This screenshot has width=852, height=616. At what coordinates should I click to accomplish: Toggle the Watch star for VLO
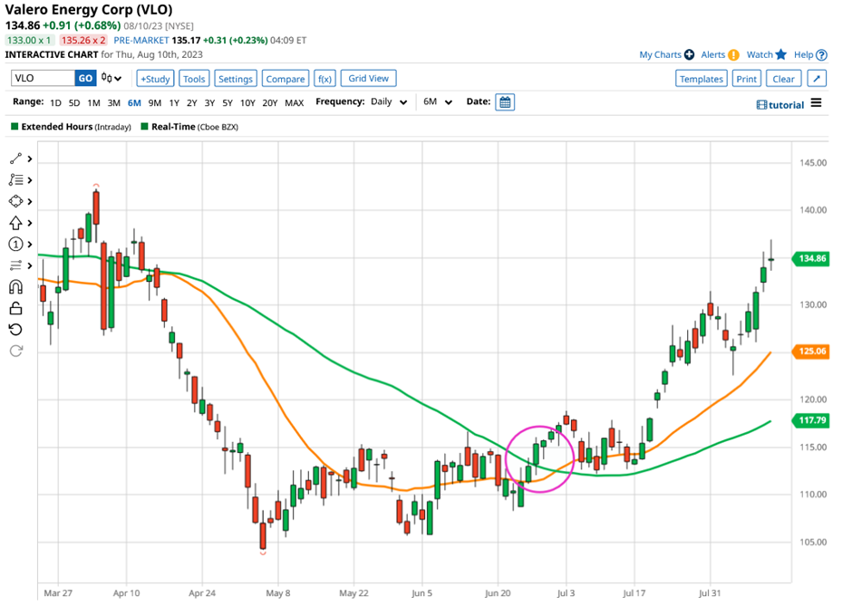tap(780, 54)
